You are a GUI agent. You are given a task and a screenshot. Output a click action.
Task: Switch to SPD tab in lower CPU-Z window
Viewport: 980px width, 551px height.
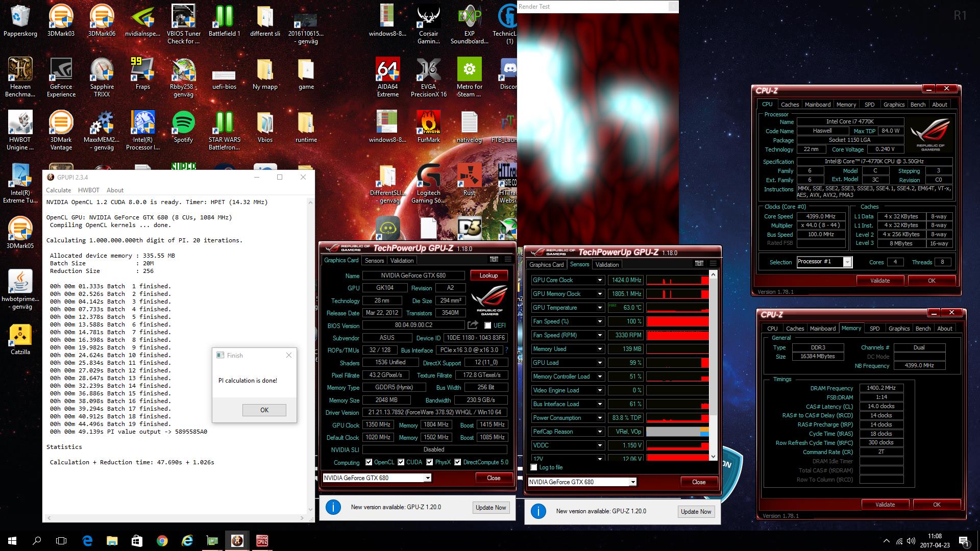pos(875,329)
